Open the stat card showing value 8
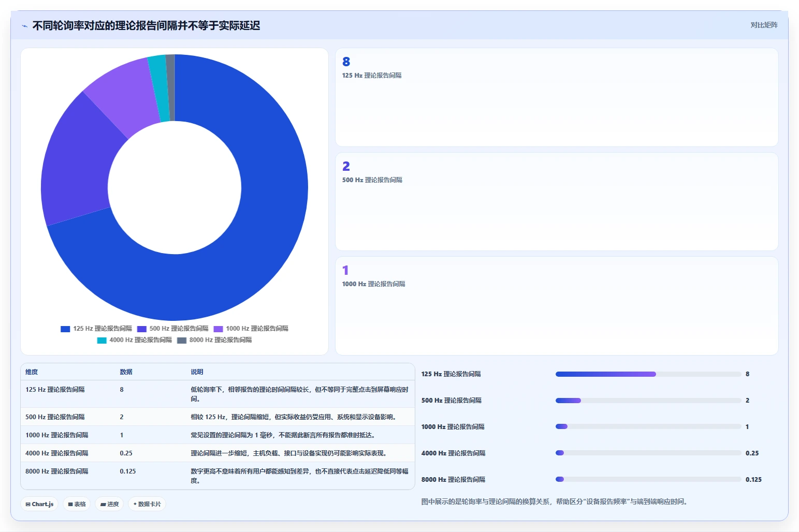The width and height of the screenshot is (799, 532). pyautogui.click(x=557, y=97)
